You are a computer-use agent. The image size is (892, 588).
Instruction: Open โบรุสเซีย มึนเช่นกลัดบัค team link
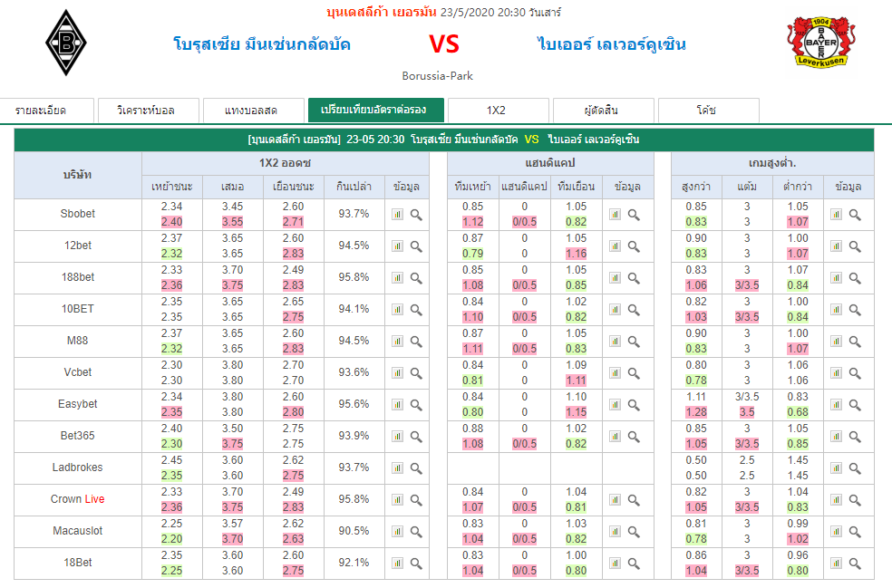pyautogui.click(x=262, y=43)
